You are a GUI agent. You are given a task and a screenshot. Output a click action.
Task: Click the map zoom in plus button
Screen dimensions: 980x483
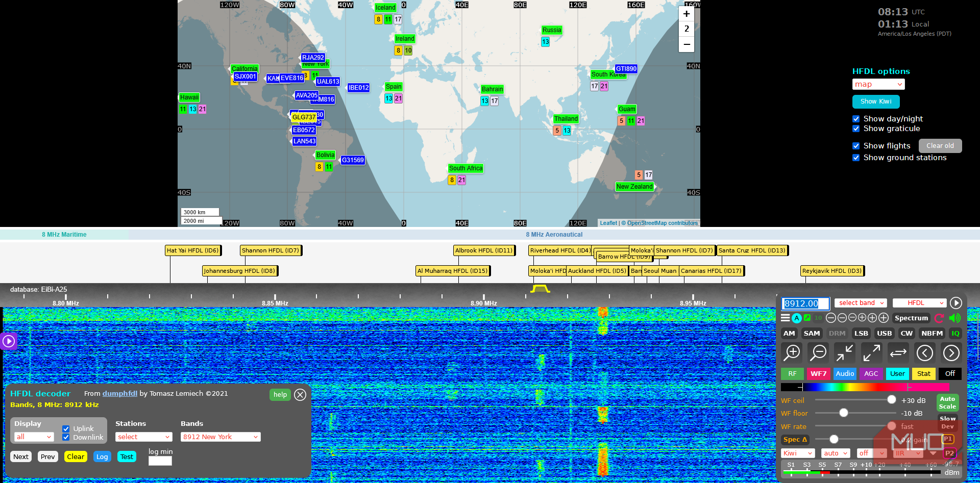687,14
